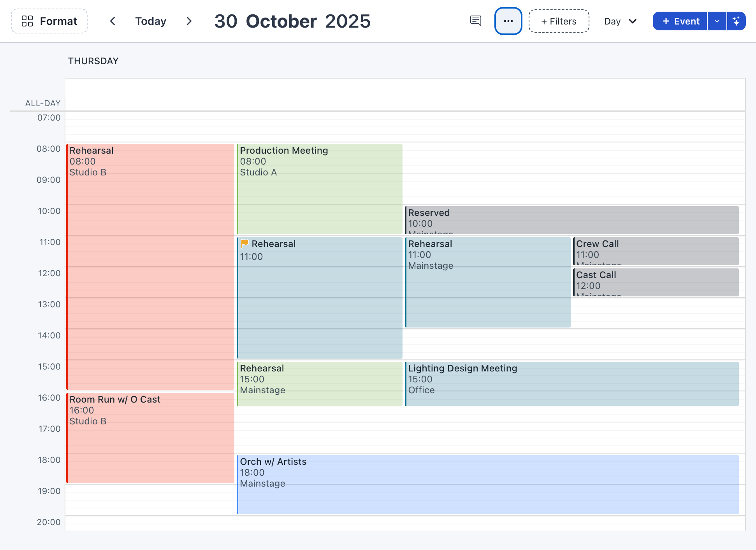Open the Orch w/ Artists event
Viewport: 756px width, 550px height.
(488, 485)
